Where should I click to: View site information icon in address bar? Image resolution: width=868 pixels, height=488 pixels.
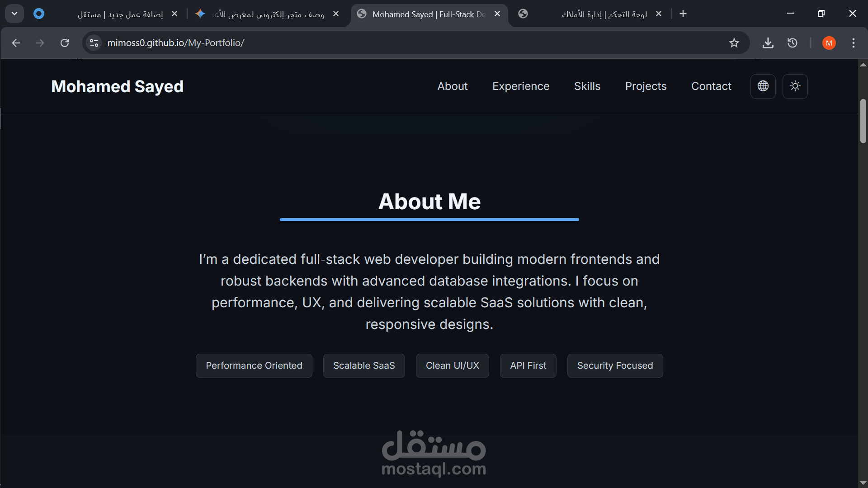pos(94,43)
